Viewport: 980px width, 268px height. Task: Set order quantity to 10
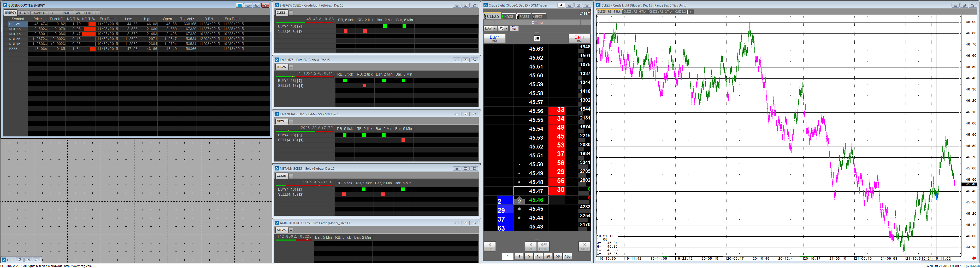[x=538, y=256]
